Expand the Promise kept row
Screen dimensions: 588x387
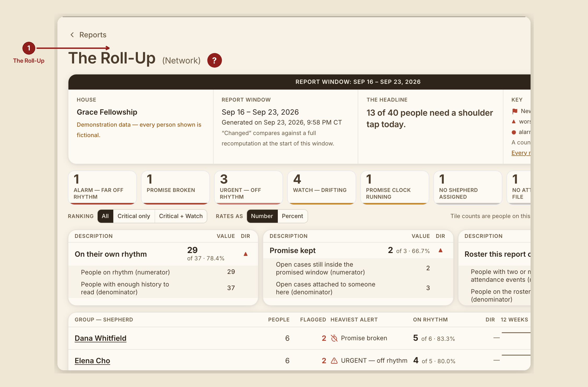point(358,250)
